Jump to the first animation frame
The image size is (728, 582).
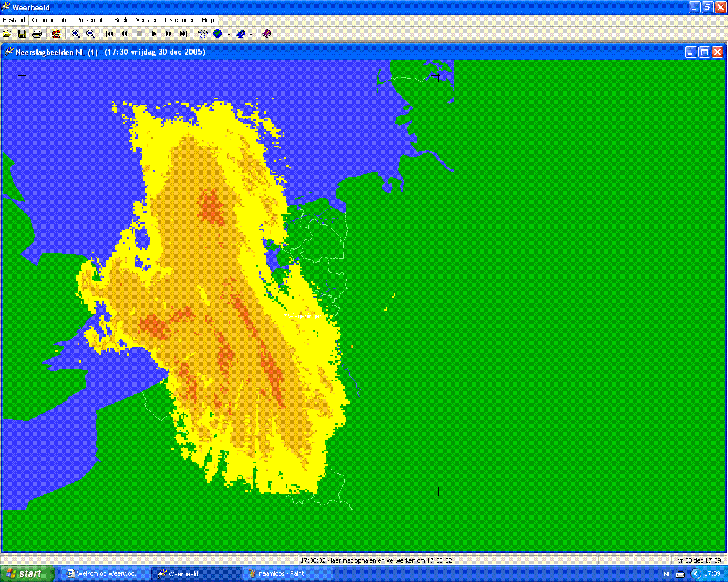[110, 34]
